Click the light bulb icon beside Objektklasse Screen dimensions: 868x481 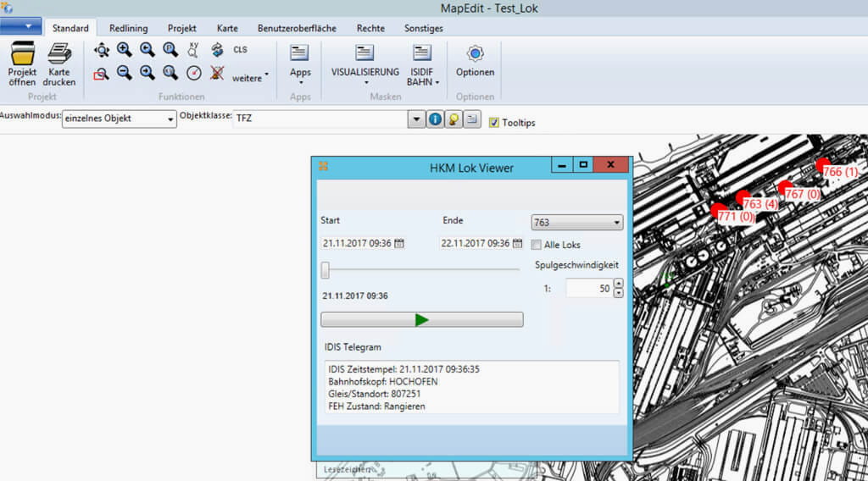453,119
